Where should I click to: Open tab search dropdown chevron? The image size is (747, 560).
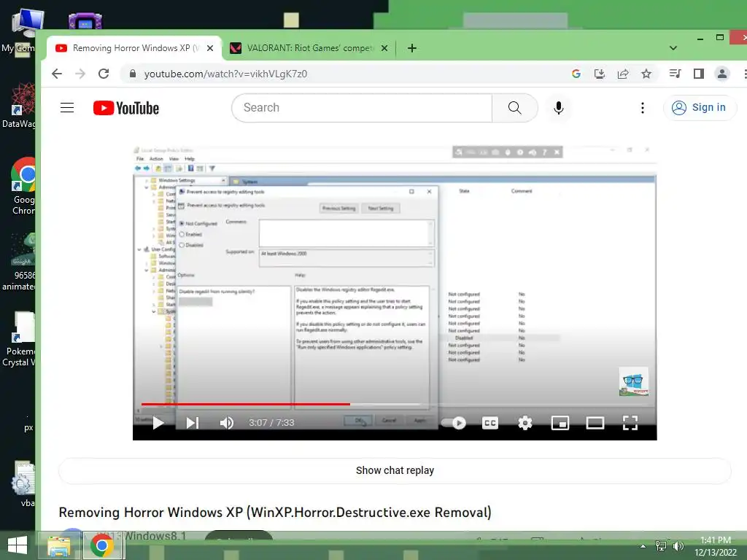[x=673, y=48]
